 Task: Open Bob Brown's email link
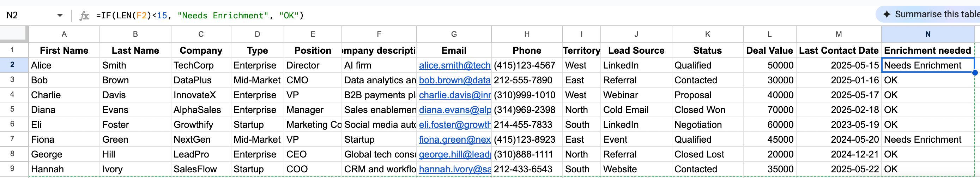click(454, 81)
